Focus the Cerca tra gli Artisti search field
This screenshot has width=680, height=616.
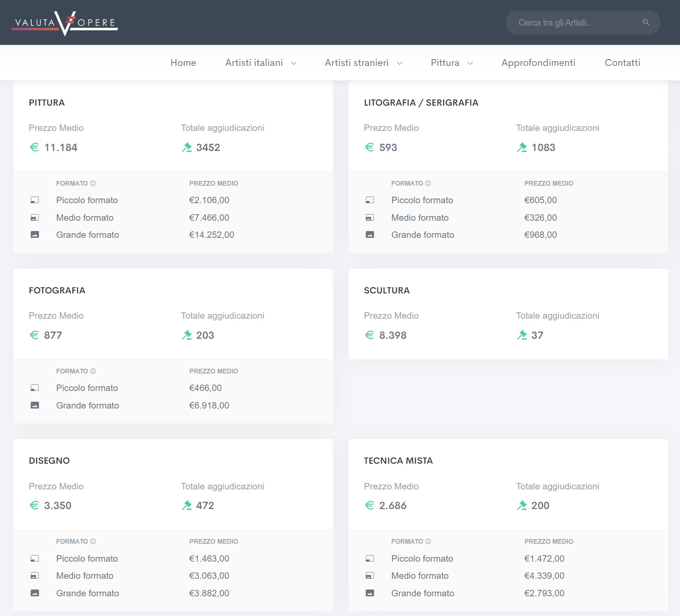coord(573,23)
